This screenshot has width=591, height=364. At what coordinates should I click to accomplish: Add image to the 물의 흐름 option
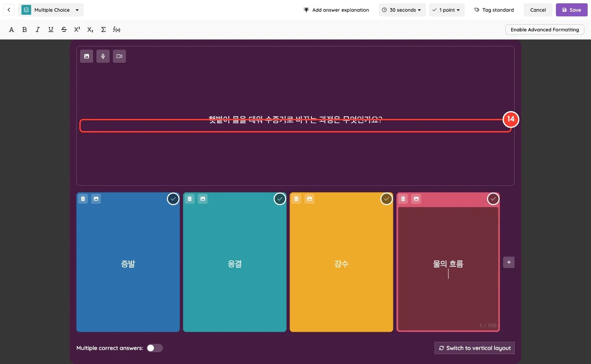(416, 199)
